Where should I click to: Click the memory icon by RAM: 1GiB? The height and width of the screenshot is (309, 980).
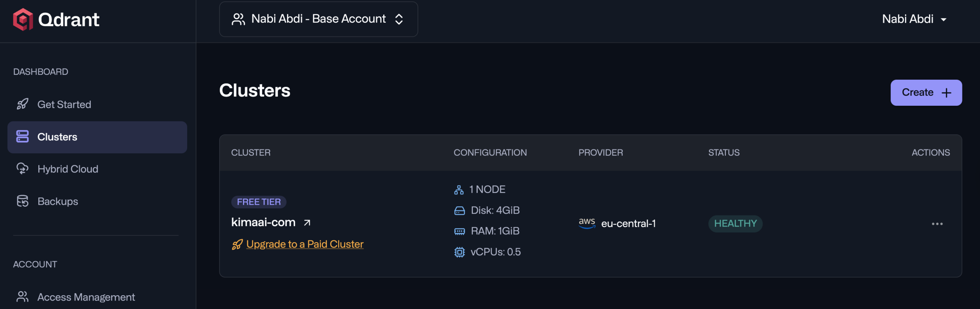click(459, 231)
